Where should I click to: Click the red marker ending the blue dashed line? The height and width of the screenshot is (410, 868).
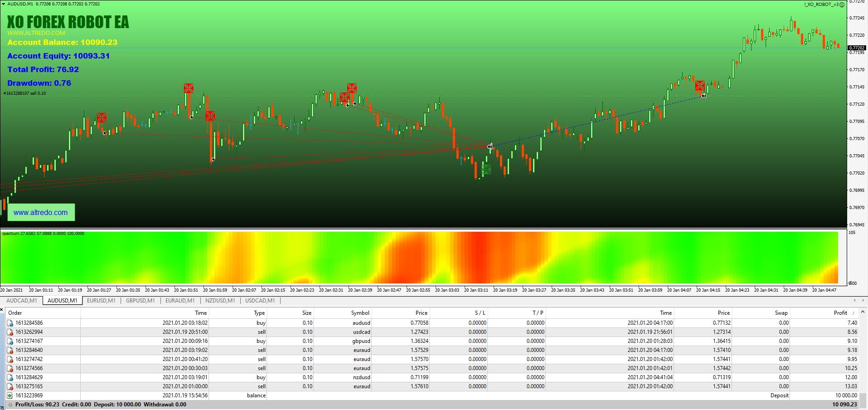pos(700,86)
